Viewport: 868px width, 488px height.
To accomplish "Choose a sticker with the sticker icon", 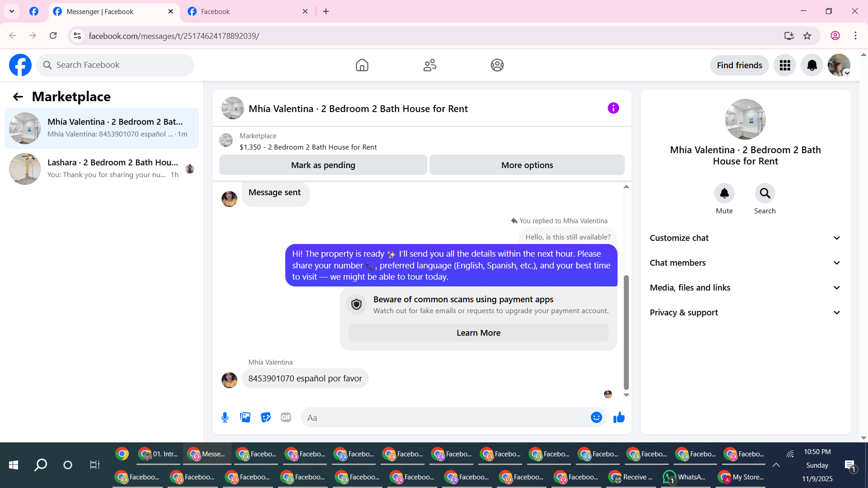I will tap(266, 418).
